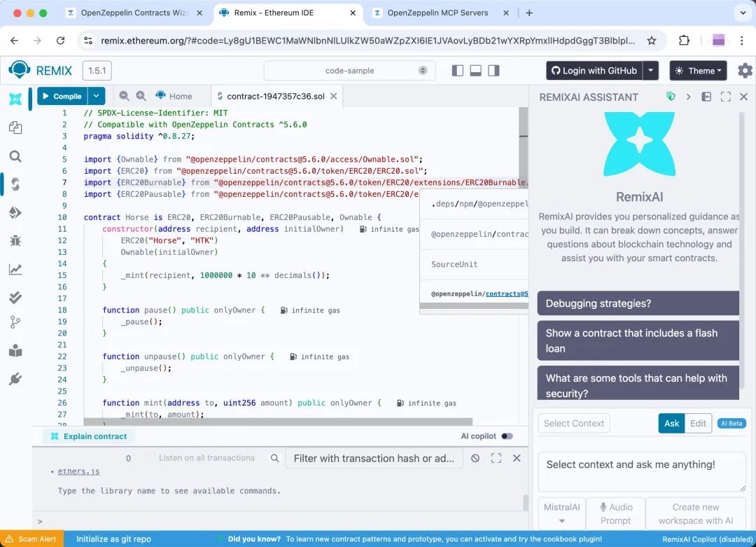The image size is (756, 547).
Task: Open the Compile options dropdown arrow
Action: click(x=97, y=96)
